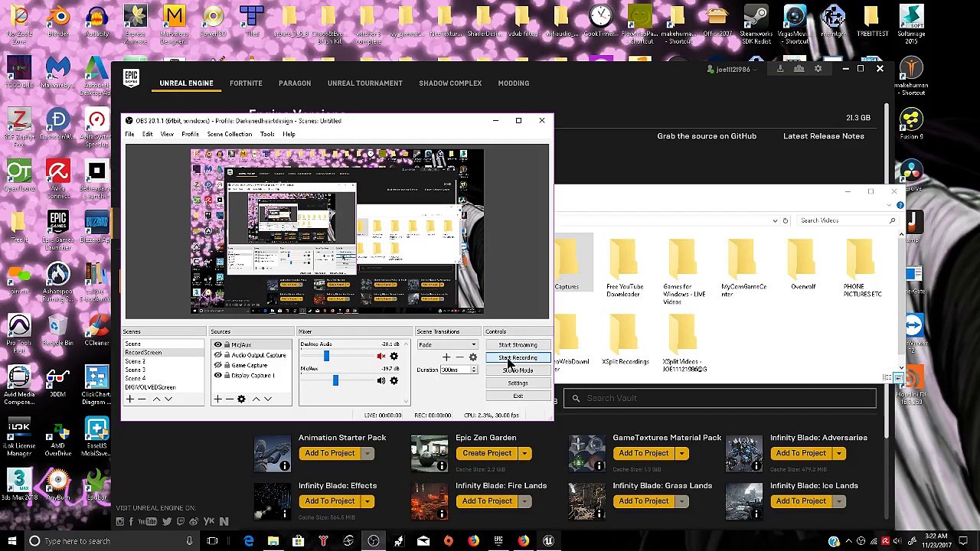Toggle lock on Display Capture 1 source

pyautogui.click(x=227, y=375)
